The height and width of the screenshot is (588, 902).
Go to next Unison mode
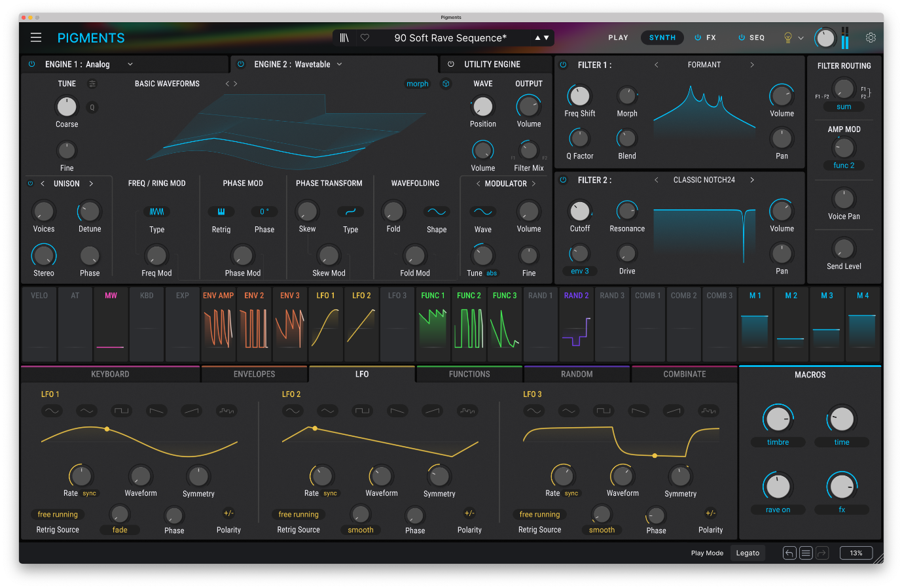91,184
